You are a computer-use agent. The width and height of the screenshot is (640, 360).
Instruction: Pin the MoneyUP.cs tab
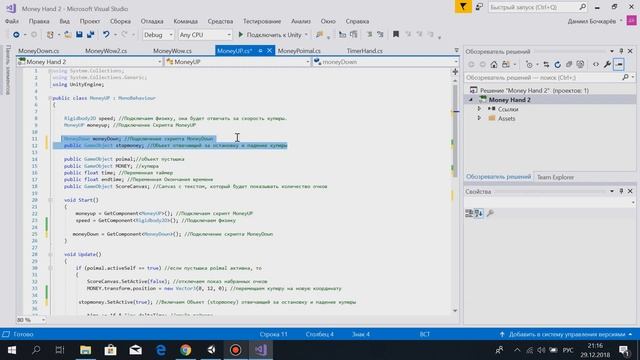[260, 51]
